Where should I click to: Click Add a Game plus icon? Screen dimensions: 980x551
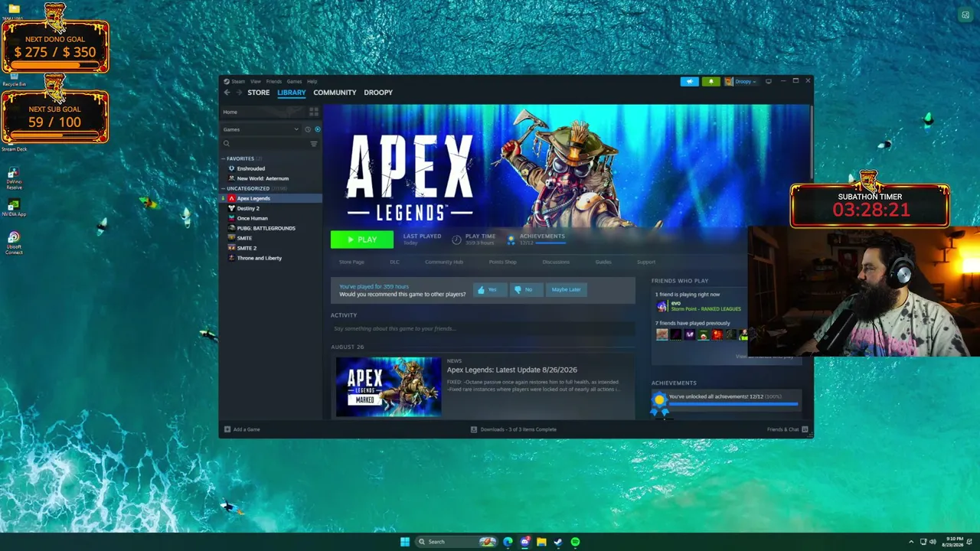pyautogui.click(x=227, y=429)
